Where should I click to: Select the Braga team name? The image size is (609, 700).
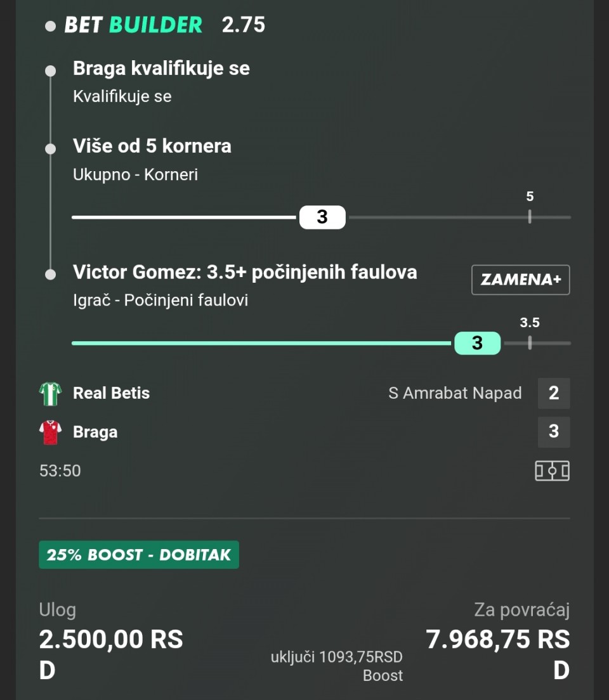pos(95,432)
